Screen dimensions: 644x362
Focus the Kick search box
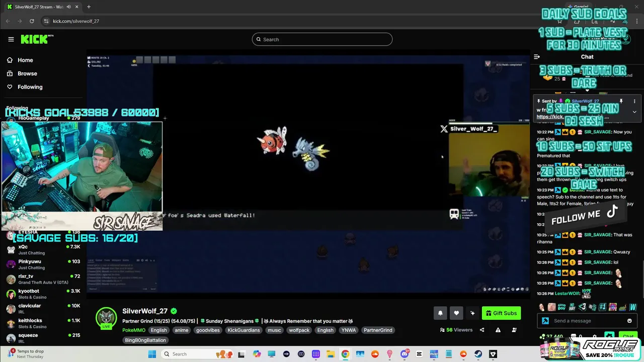coord(322,39)
